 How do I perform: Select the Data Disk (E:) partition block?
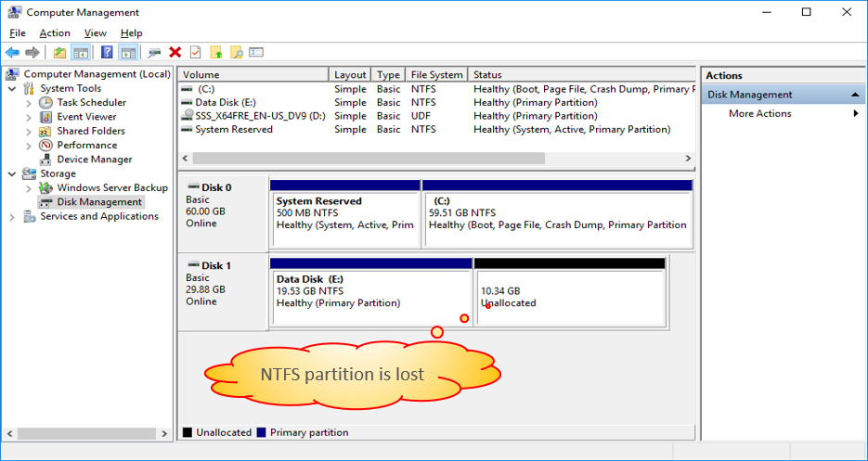[370, 291]
